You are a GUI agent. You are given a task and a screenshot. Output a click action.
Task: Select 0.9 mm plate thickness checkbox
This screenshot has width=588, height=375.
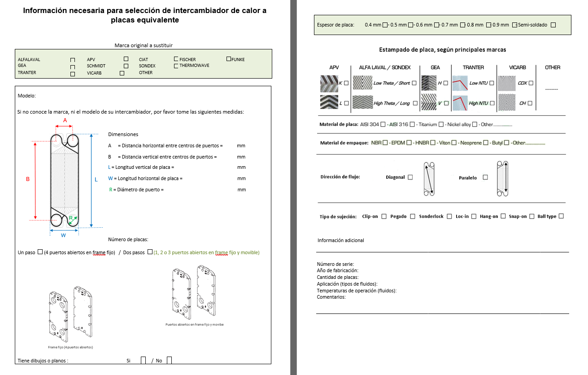[514, 25]
